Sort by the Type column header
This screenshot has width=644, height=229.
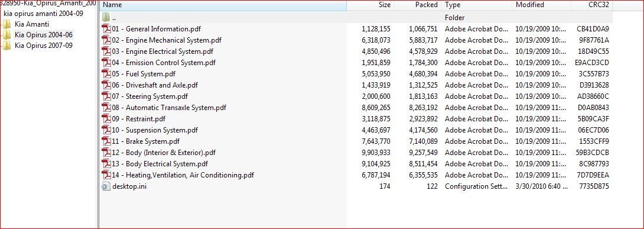click(x=477, y=5)
